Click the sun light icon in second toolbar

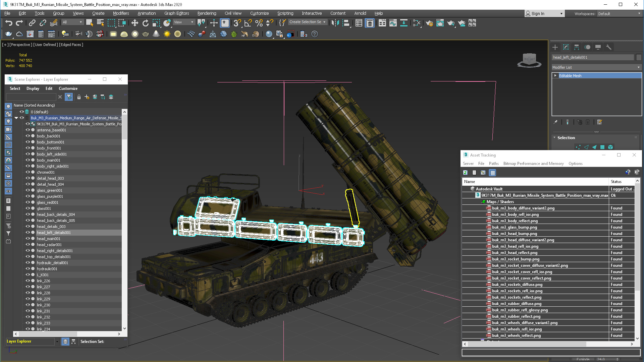(x=167, y=34)
